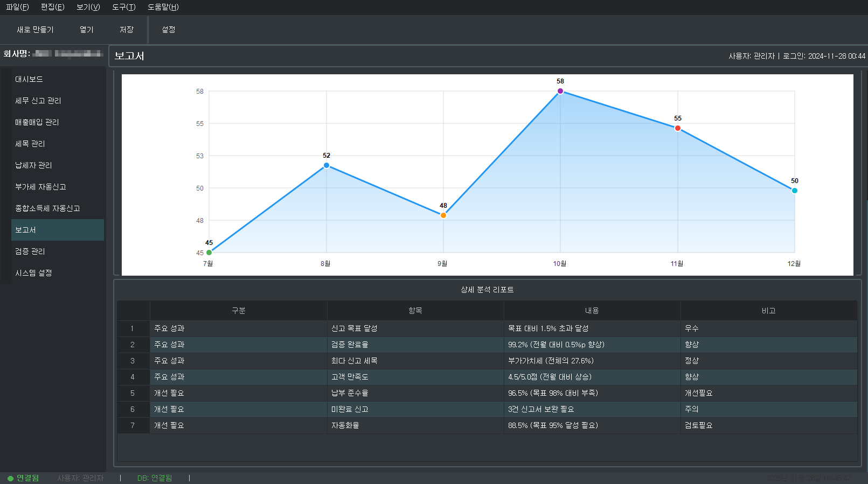Open the 도움말(H) menu

(163, 7)
